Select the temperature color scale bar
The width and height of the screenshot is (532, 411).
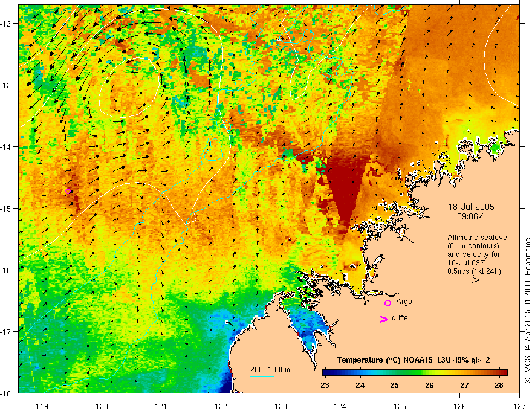(x=415, y=373)
